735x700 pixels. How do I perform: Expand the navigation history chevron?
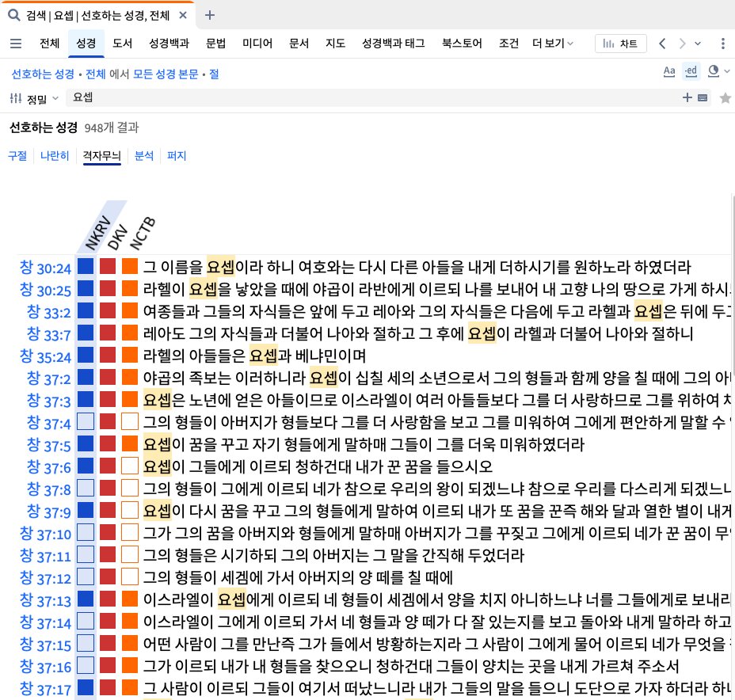(698, 44)
